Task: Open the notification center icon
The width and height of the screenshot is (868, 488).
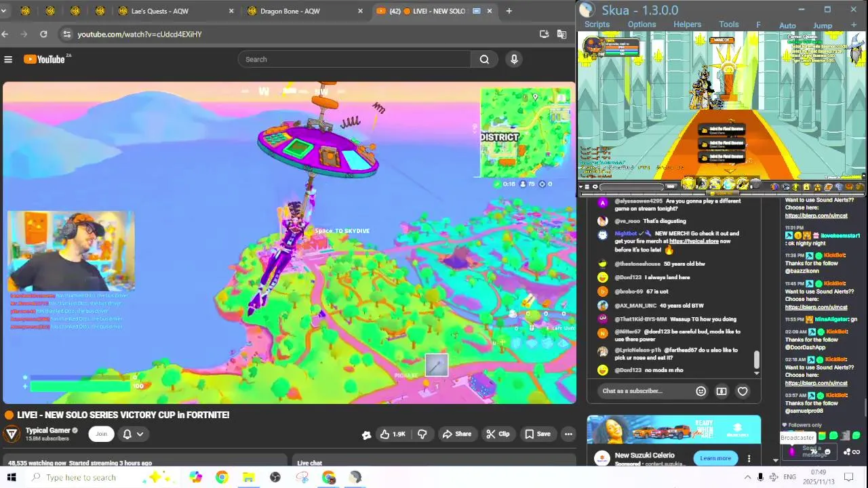Action: pyautogui.click(x=848, y=477)
